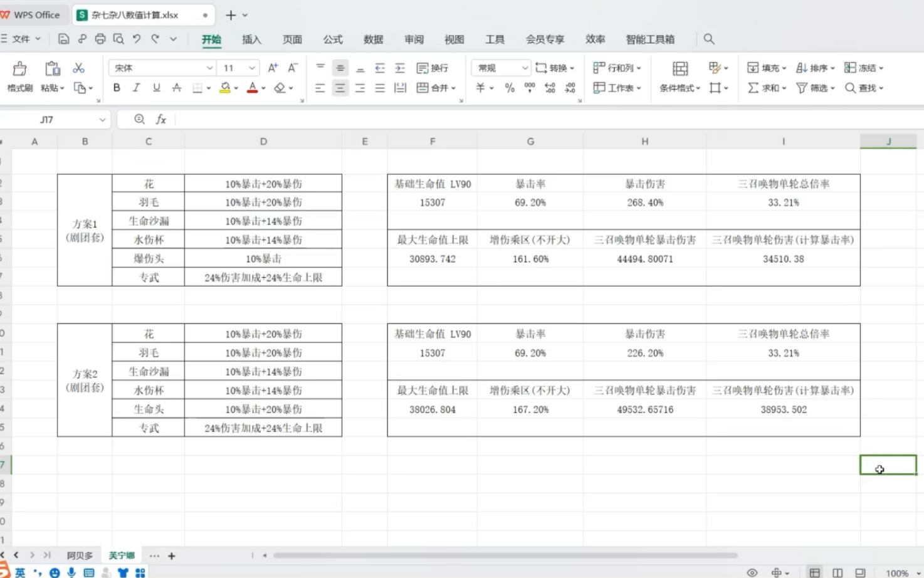924x578 pixels.
Task: Open Print Preview icon
Action: tap(118, 39)
